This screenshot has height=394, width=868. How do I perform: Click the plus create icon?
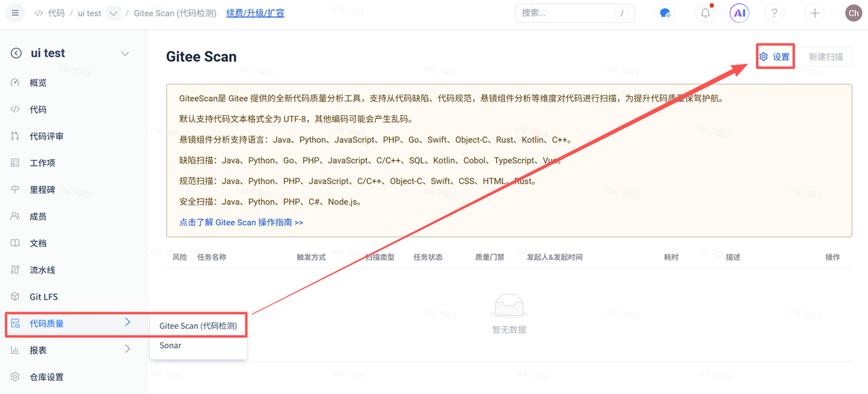tap(814, 13)
